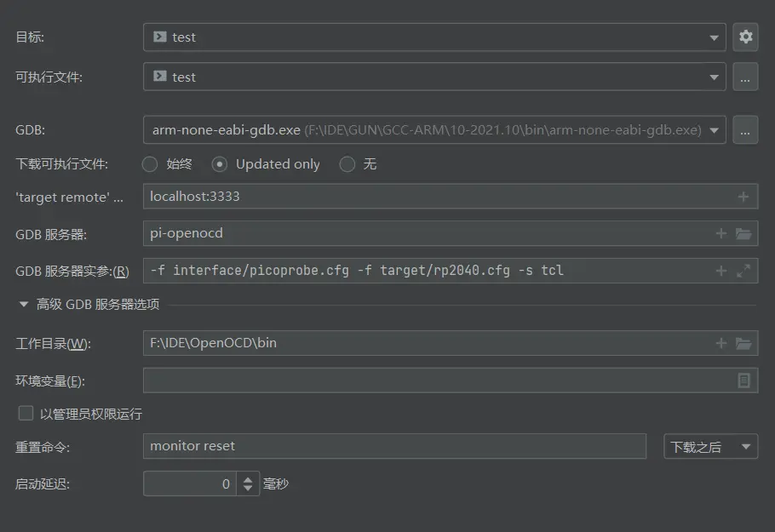Screen dimensions: 775x532
Task: Open the 下载之后 reset timing dropdown
Action: [x=710, y=446]
